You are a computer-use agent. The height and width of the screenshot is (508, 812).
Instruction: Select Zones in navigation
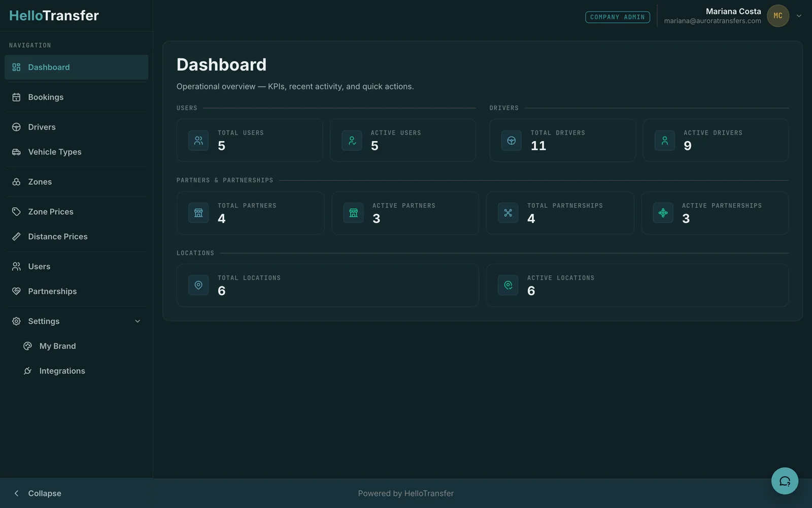click(76, 182)
